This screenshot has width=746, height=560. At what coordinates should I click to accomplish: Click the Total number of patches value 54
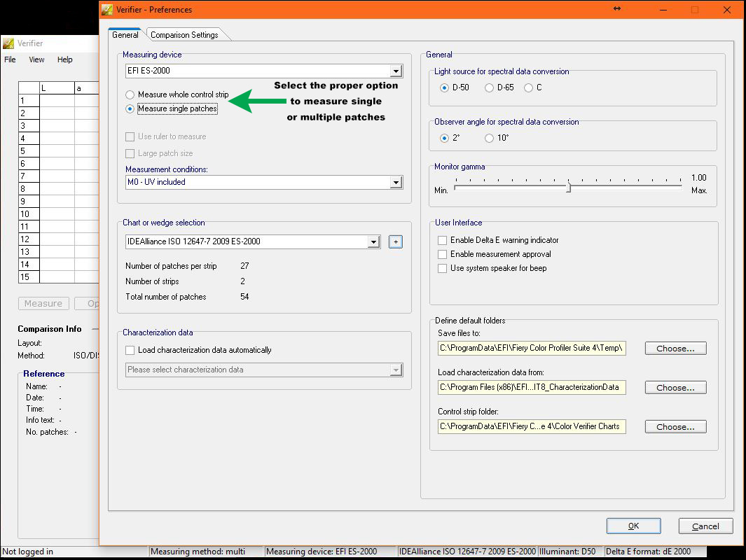tap(244, 297)
